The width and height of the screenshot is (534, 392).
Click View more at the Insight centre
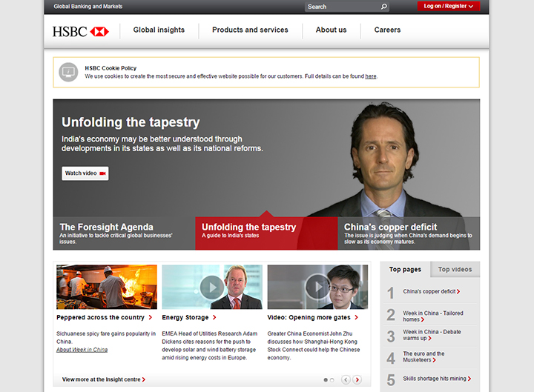[x=104, y=379]
